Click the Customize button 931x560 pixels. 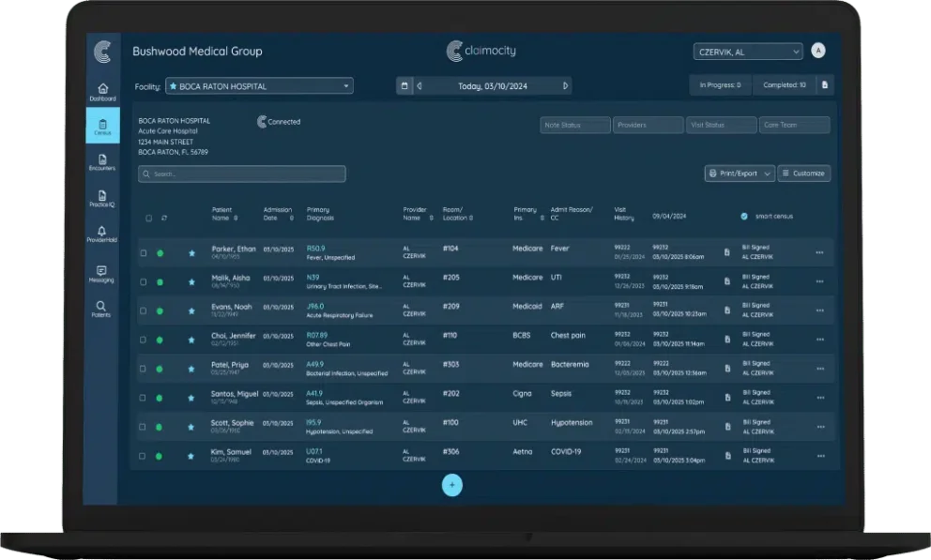click(x=804, y=174)
